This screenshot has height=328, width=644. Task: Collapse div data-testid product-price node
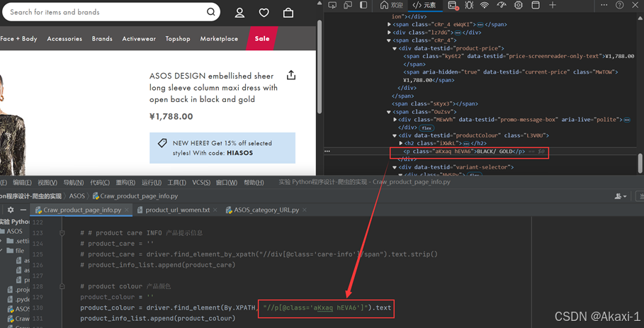395,48
